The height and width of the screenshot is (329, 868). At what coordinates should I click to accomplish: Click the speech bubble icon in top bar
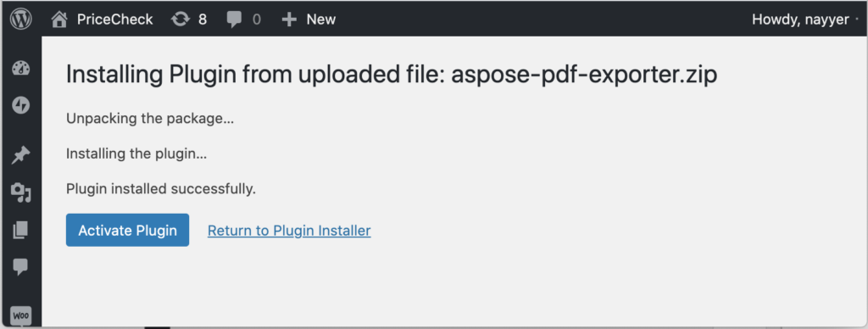(x=234, y=20)
